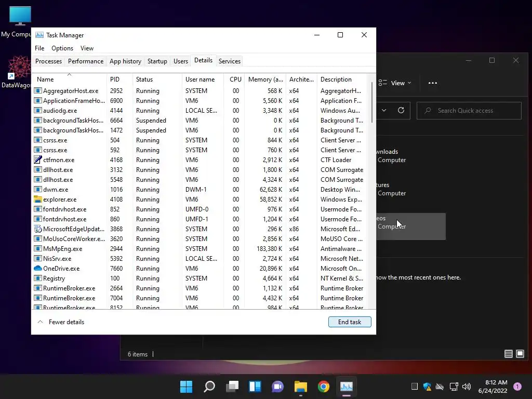Switch to the App history tab

(x=125, y=61)
